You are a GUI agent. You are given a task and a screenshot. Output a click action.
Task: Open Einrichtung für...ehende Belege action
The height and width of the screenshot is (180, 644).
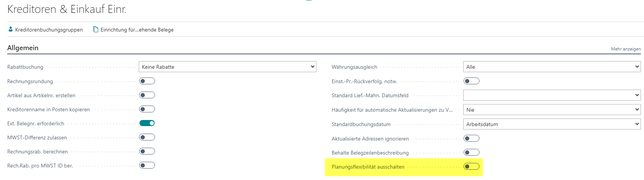tap(133, 30)
